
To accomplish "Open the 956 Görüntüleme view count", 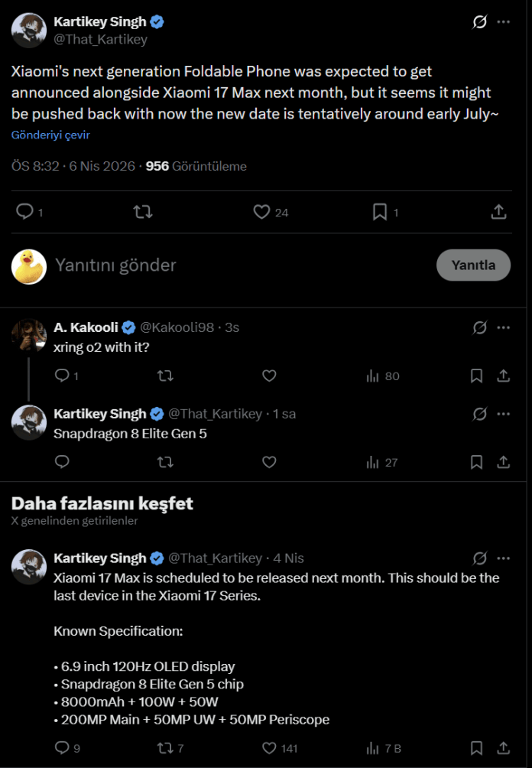I will coord(196,166).
